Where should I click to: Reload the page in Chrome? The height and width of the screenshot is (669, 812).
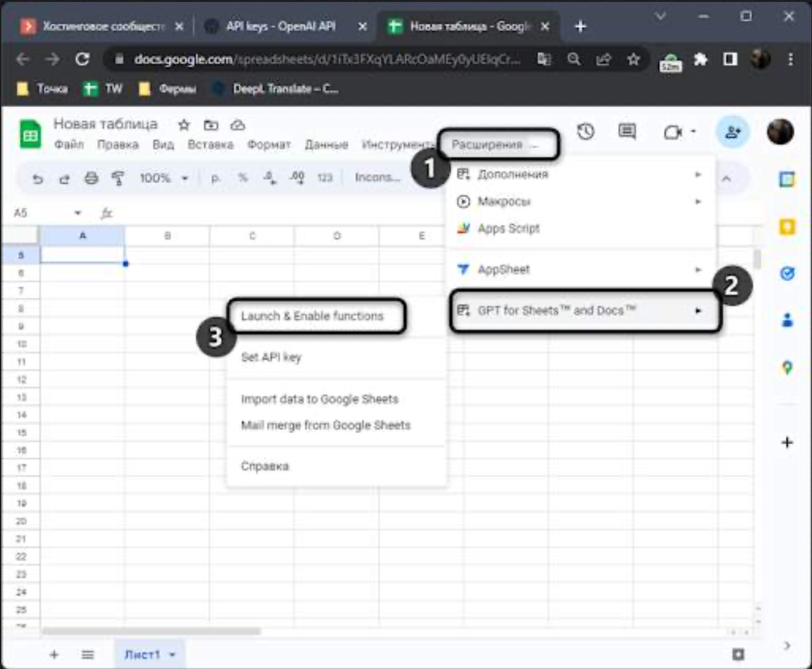tap(82, 59)
